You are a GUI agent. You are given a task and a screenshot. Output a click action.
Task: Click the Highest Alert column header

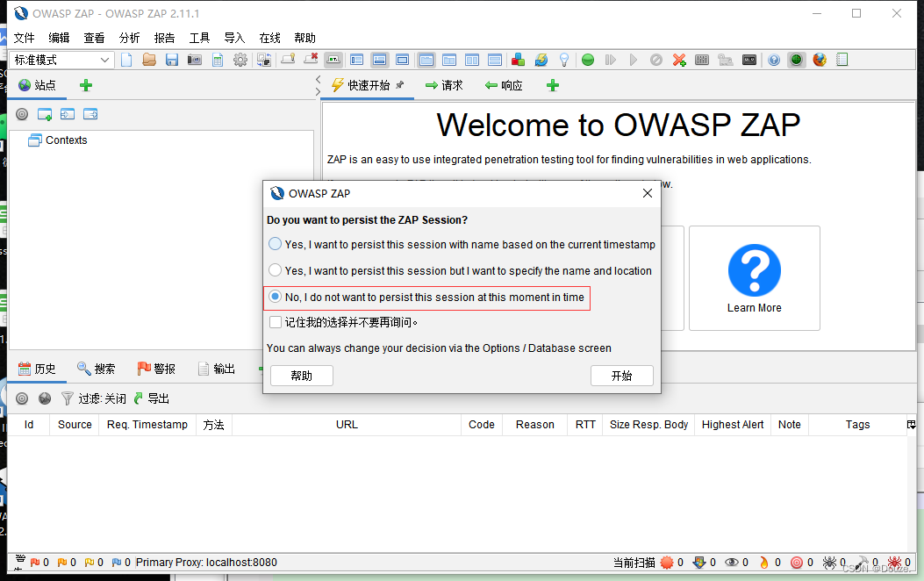733,424
